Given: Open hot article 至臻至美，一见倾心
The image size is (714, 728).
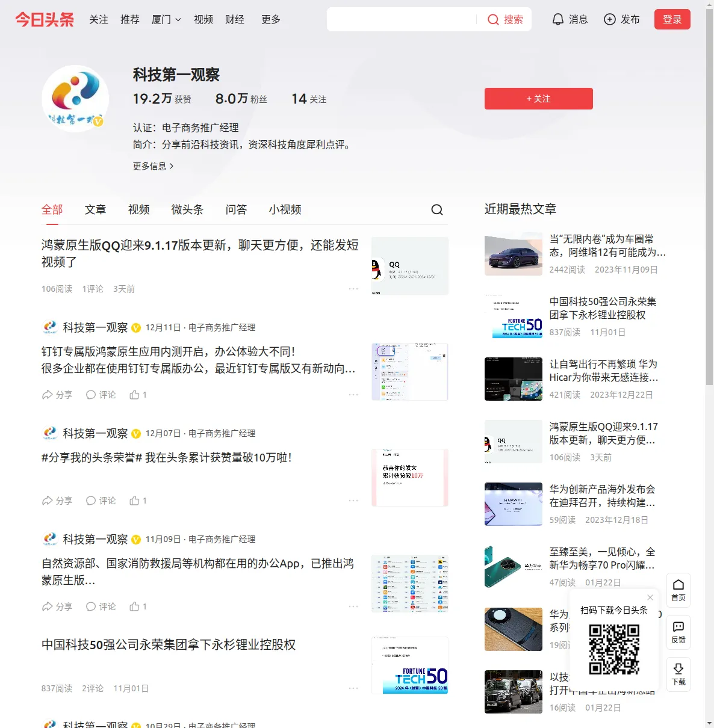Looking at the screenshot, I should 603,558.
